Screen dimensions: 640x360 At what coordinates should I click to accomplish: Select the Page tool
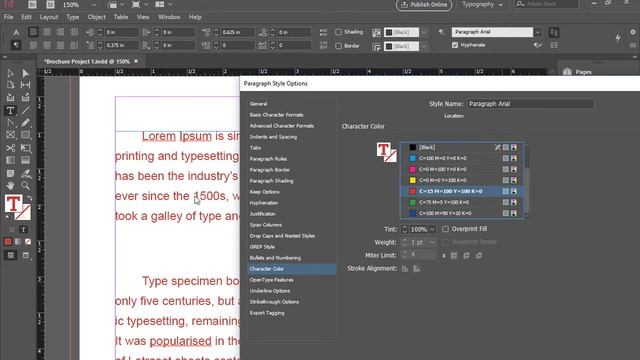pos(10,85)
